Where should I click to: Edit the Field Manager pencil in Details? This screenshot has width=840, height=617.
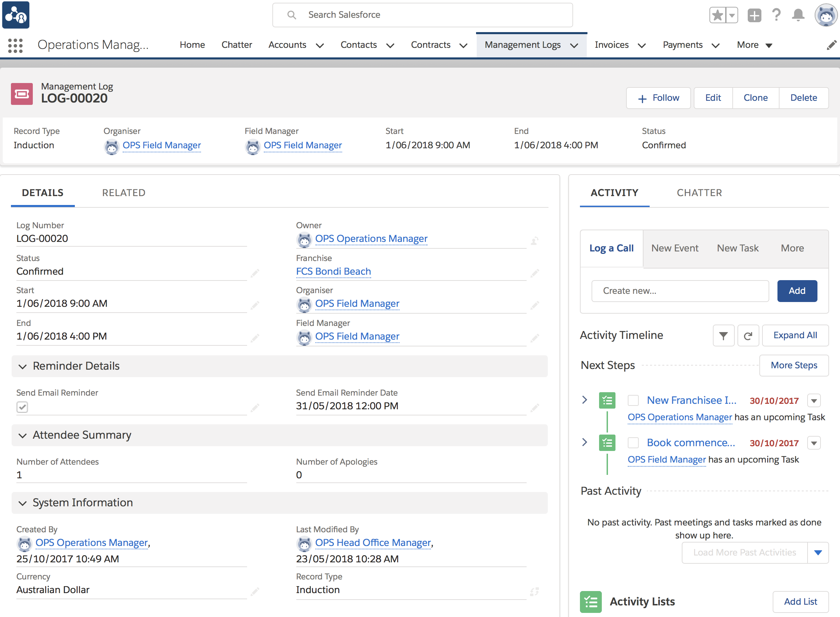[534, 338]
